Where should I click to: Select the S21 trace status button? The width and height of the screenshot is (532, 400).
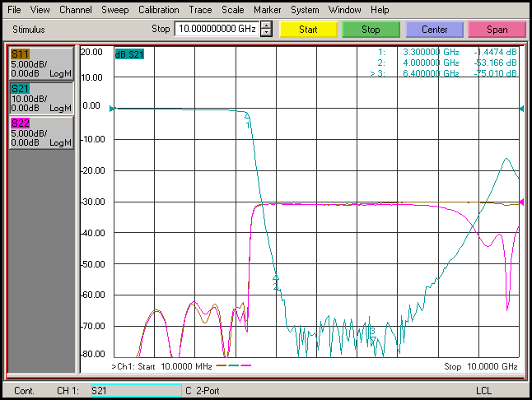pos(40,97)
